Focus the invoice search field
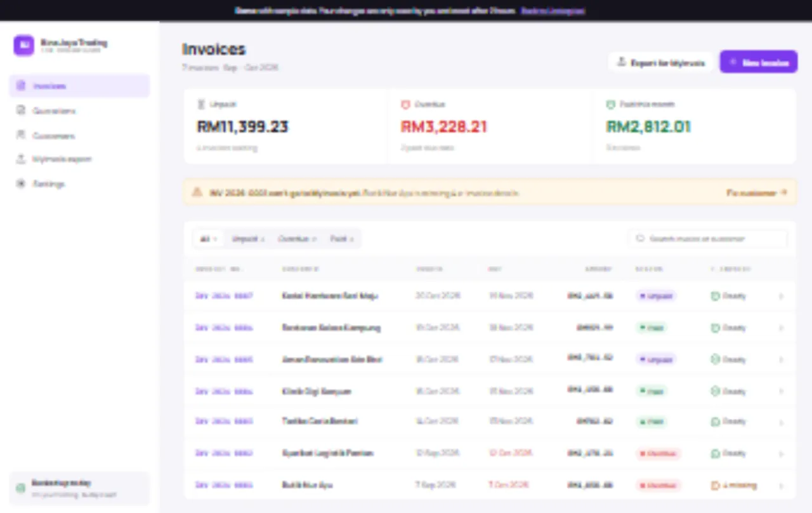Screen dimensions: 812x513 707,239
